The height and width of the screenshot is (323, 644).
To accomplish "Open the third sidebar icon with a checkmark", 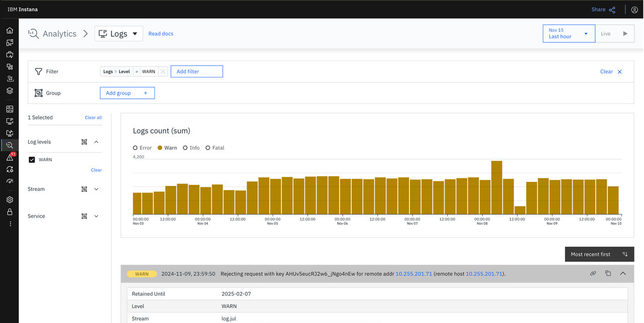I will point(10,54).
